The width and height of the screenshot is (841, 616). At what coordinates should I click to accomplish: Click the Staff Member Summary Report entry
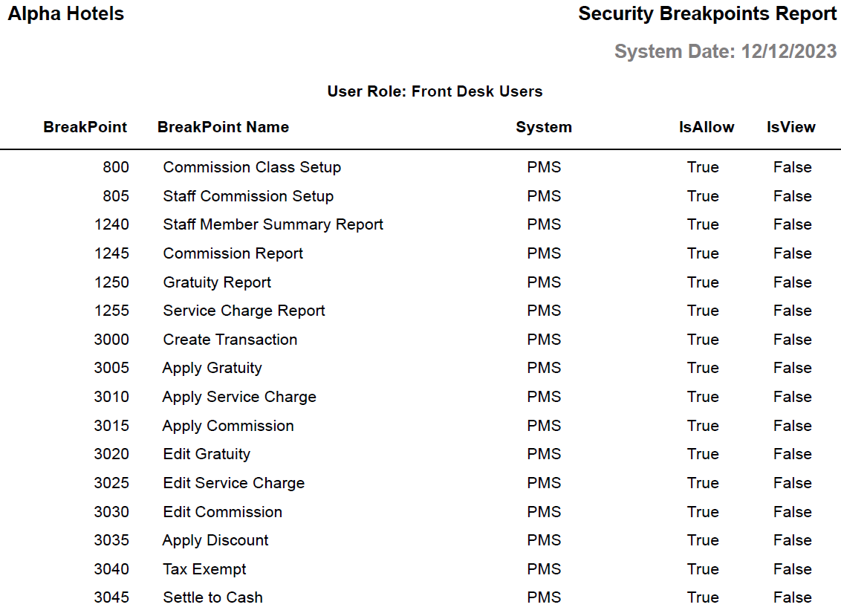(x=273, y=224)
